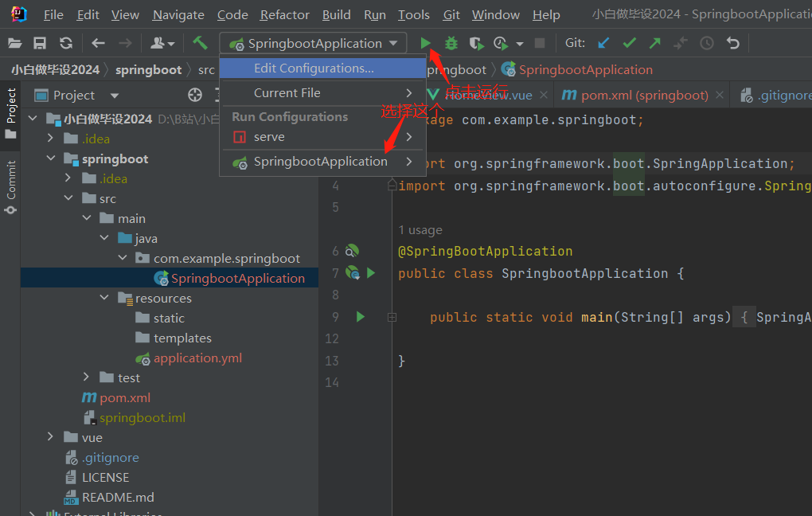Collapse the src folder node
This screenshot has width=812, height=516.
point(68,198)
